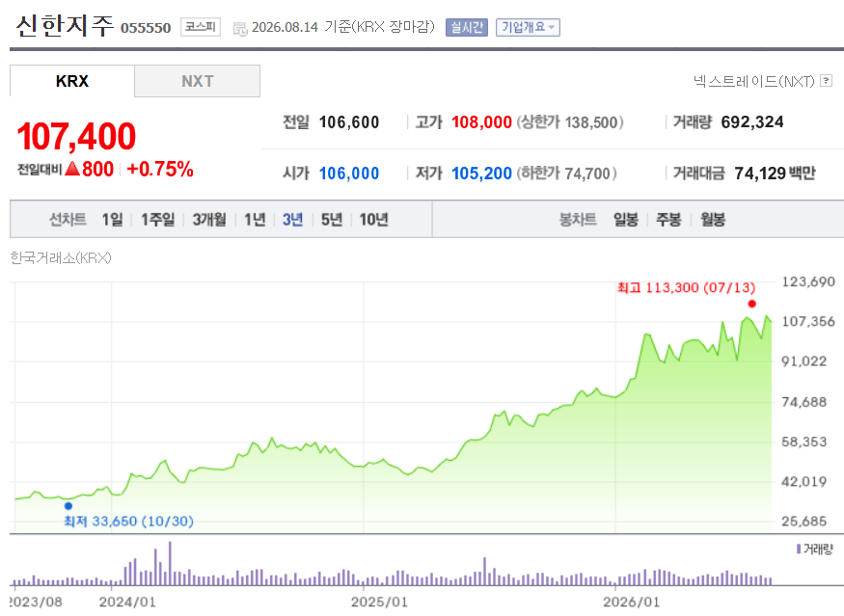Select the 3년 line chart period
The image size is (844, 616).
293,220
